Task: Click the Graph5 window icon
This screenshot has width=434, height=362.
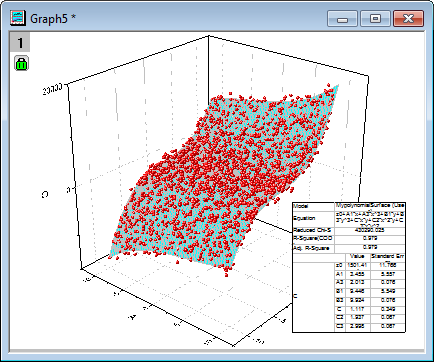Action: (x=17, y=18)
